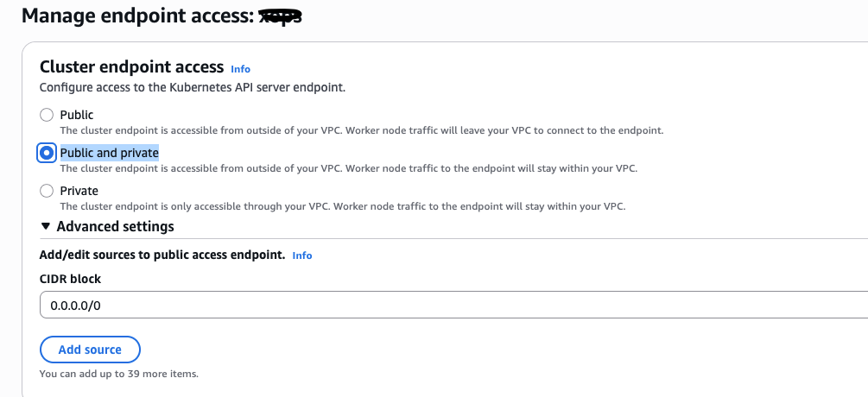Open Info link beside Cluster endpoint access
The height and width of the screenshot is (397, 868).
click(x=240, y=69)
